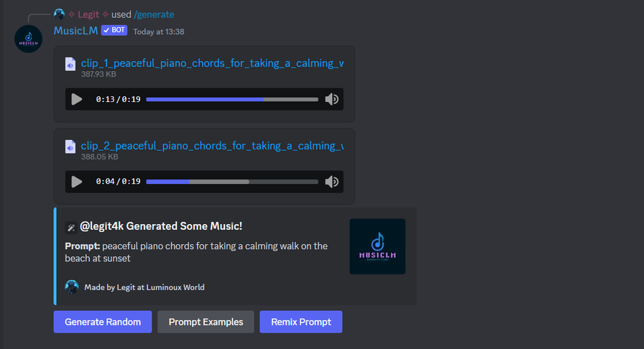Click the BOT verified badge
Screen dimensions: 644x349
(114, 30)
